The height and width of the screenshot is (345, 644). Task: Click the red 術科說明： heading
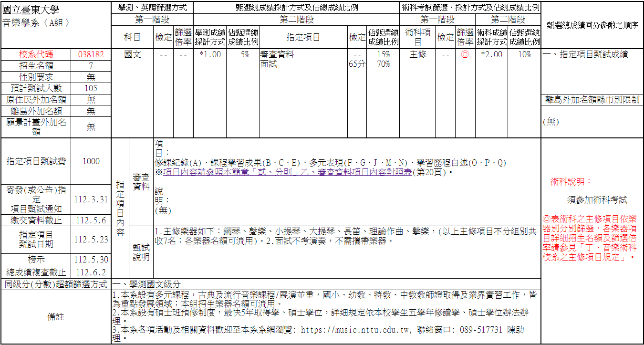click(571, 182)
